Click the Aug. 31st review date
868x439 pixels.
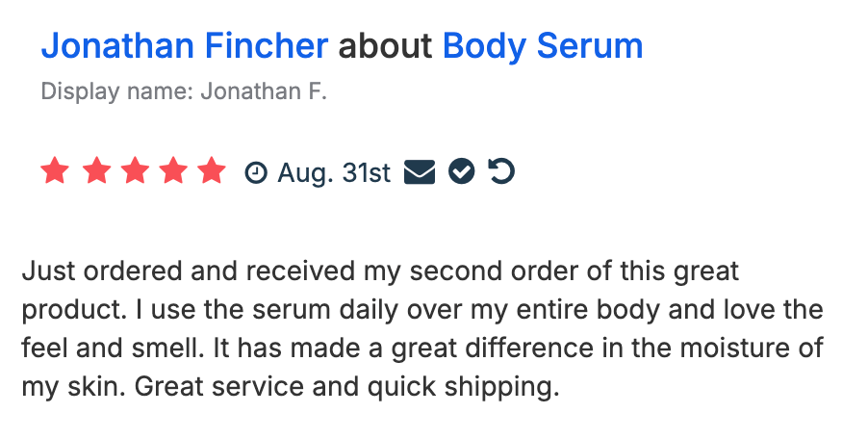click(334, 173)
